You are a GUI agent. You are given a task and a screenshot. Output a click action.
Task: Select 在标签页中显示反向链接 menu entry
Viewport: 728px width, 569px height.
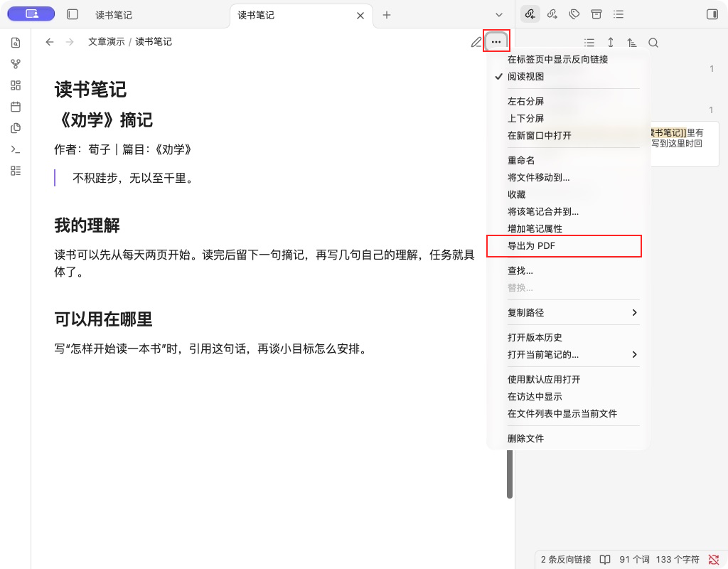coord(564,60)
